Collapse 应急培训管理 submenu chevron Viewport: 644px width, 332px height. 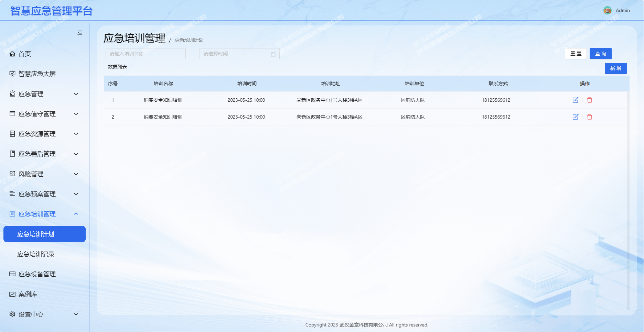(76, 214)
